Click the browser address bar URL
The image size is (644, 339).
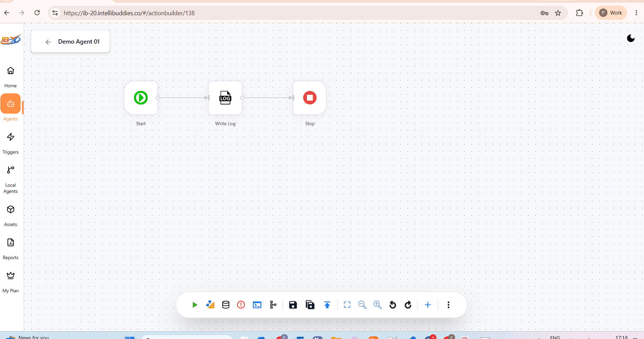tap(129, 13)
